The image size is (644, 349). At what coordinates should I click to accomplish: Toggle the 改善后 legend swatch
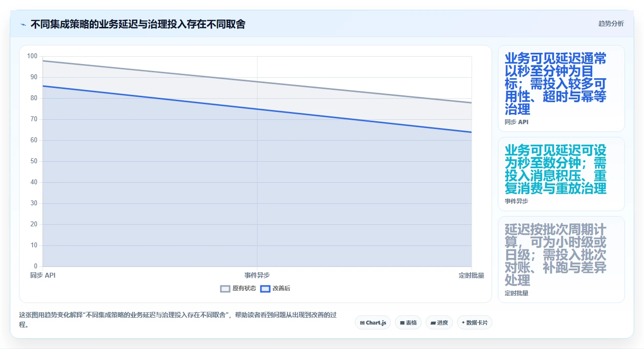[265, 288]
